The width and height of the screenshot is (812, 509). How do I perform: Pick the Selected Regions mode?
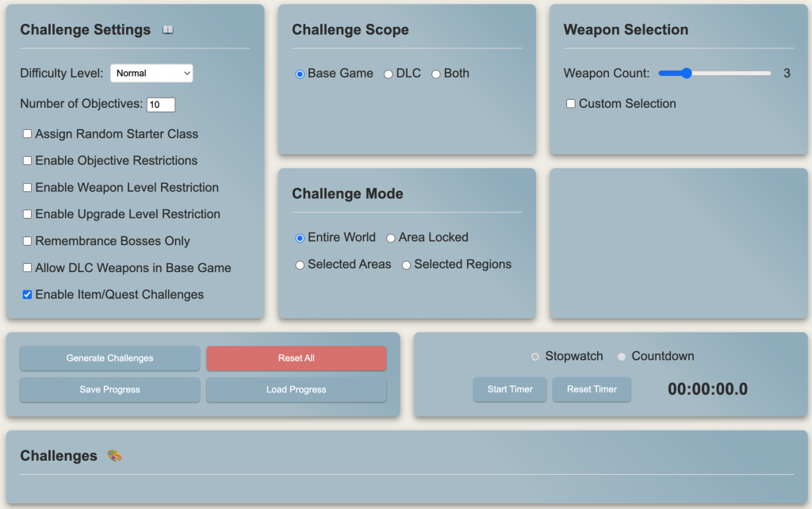click(x=406, y=265)
